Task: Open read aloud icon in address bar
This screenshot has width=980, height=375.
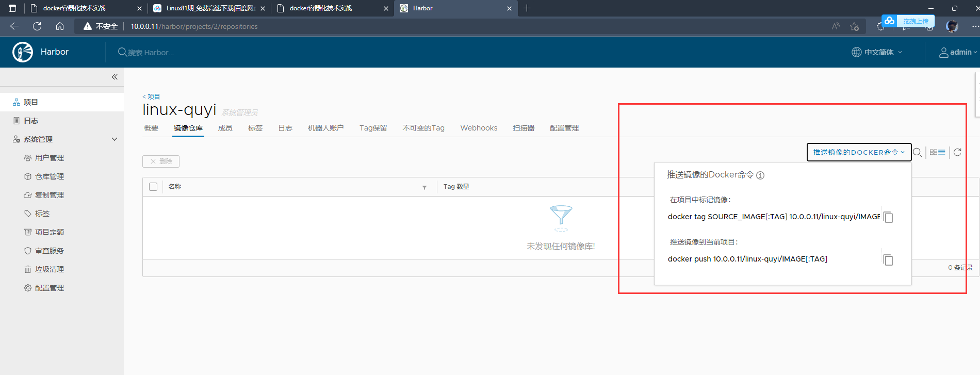Action: (836, 26)
